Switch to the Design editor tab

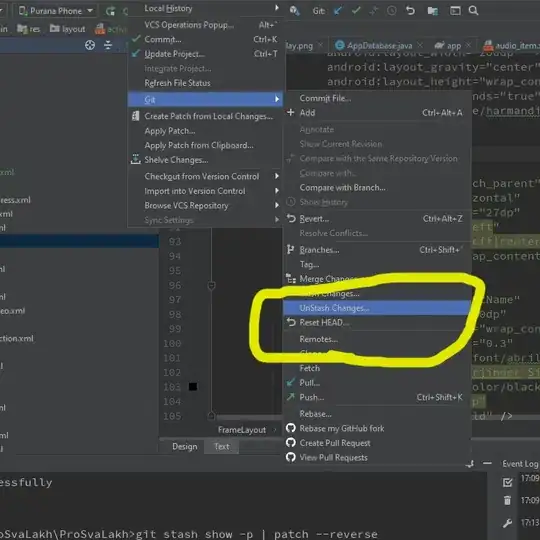pyautogui.click(x=185, y=447)
